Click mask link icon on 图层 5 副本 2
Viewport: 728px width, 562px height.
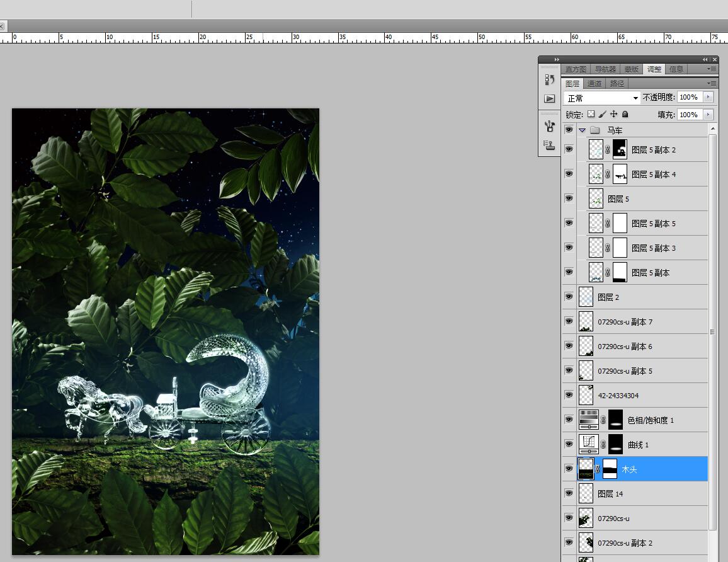pos(607,149)
